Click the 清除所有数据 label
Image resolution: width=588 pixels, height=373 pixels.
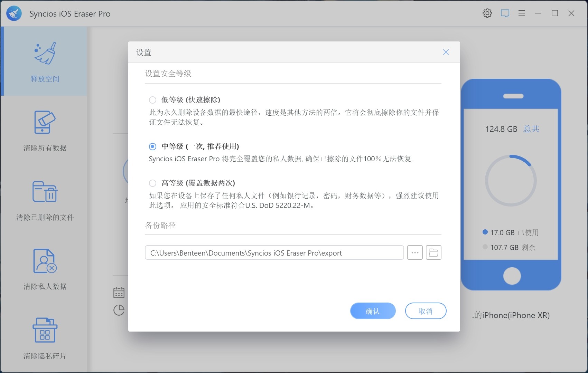pos(45,148)
